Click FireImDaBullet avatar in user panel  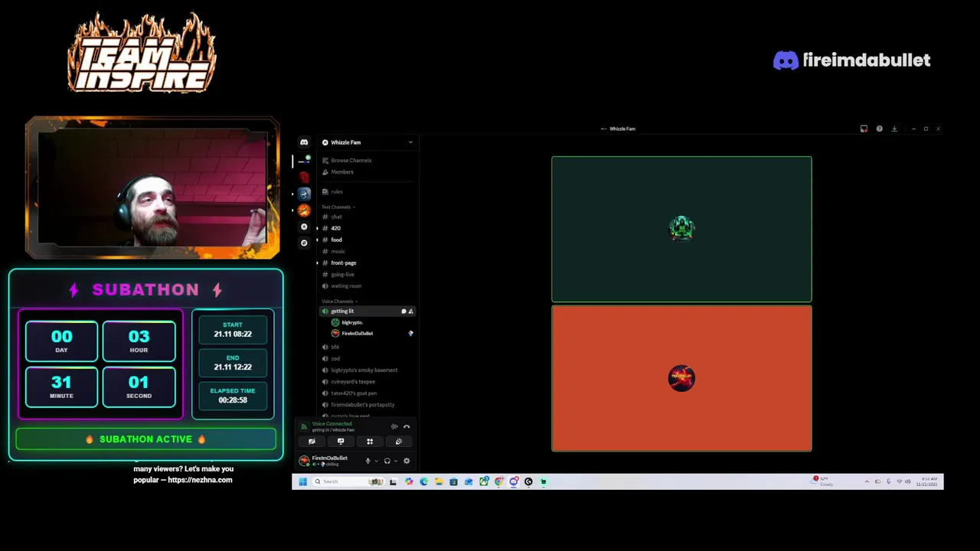(304, 461)
